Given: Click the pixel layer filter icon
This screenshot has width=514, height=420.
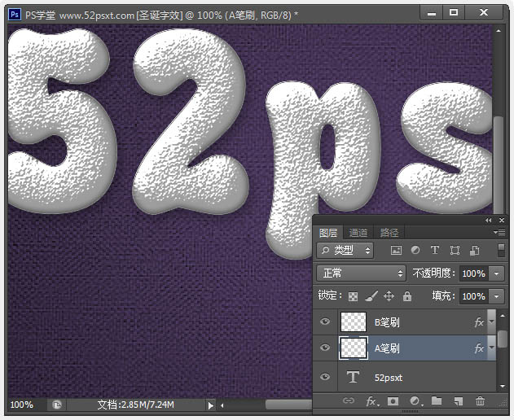Looking at the screenshot, I should 397,251.
